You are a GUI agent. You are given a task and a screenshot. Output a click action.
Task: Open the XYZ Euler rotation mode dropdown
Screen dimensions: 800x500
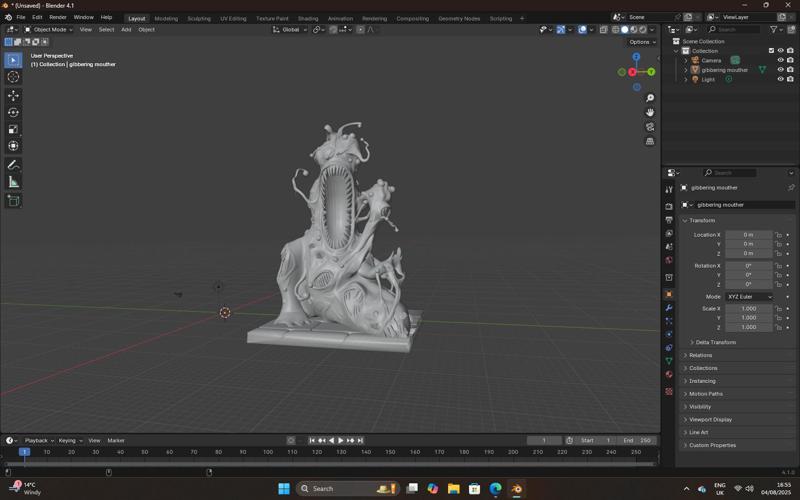pyautogui.click(x=749, y=297)
